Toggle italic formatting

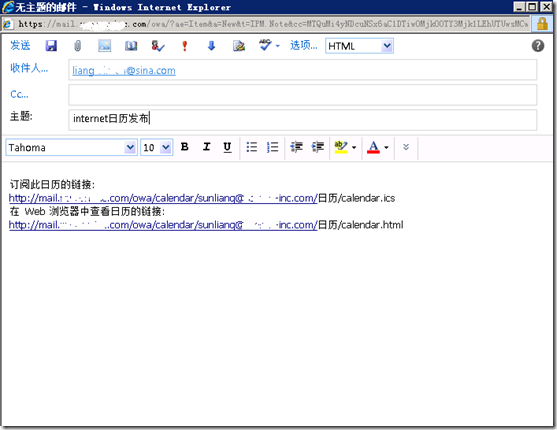(206, 147)
